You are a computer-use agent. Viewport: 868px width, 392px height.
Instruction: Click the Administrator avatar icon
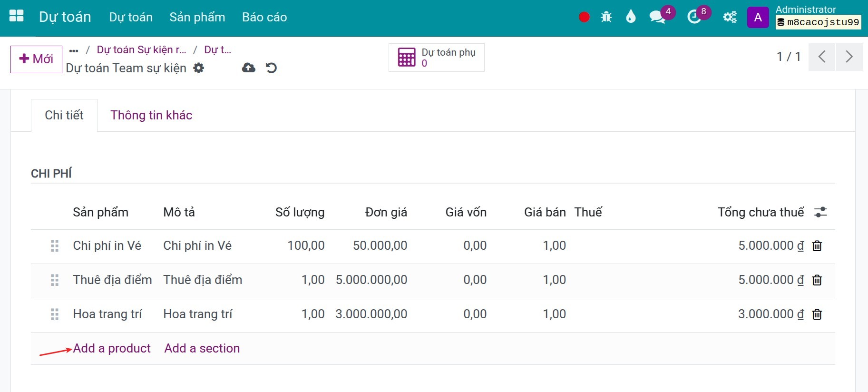pyautogui.click(x=758, y=18)
